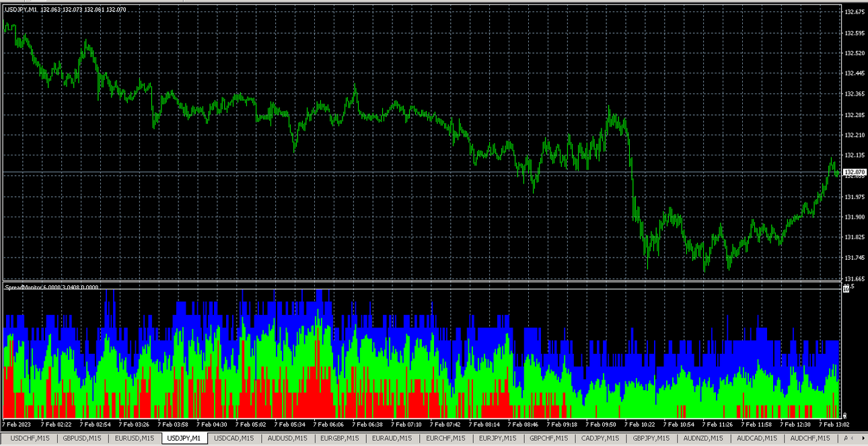Select the CADJPY,M15 chart tab

coord(602,439)
